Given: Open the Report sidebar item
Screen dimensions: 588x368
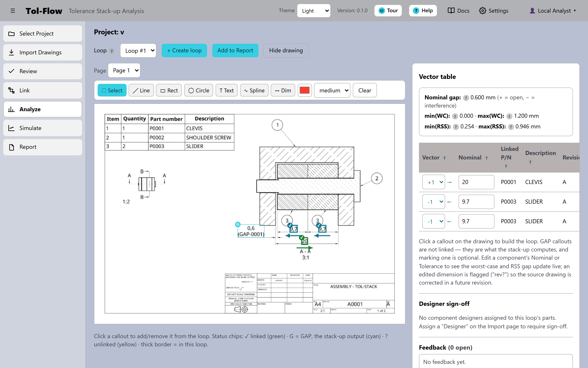Looking at the screenshot, I should [x=42, y=147].
